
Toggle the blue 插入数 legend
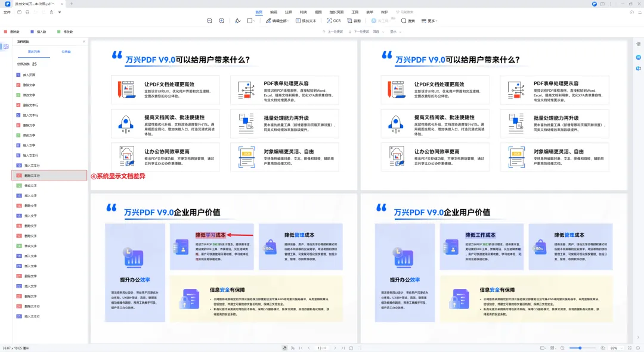tap(38, 32)
